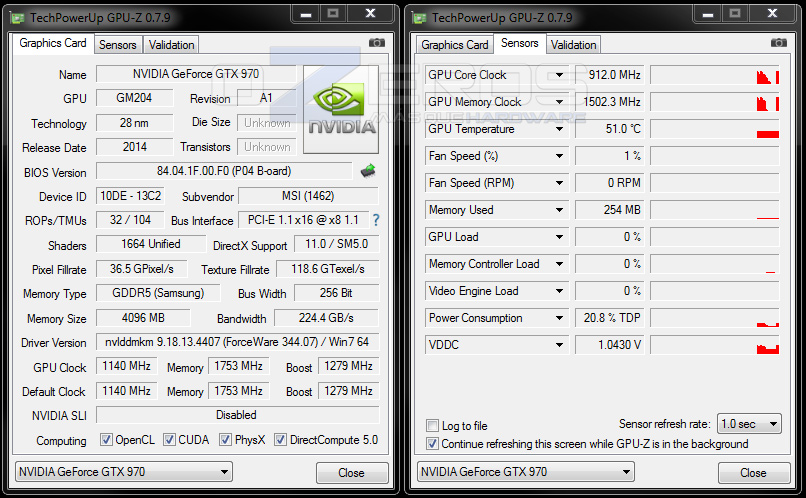
Task: Click Close button in left window
Action: coord(352,473)
